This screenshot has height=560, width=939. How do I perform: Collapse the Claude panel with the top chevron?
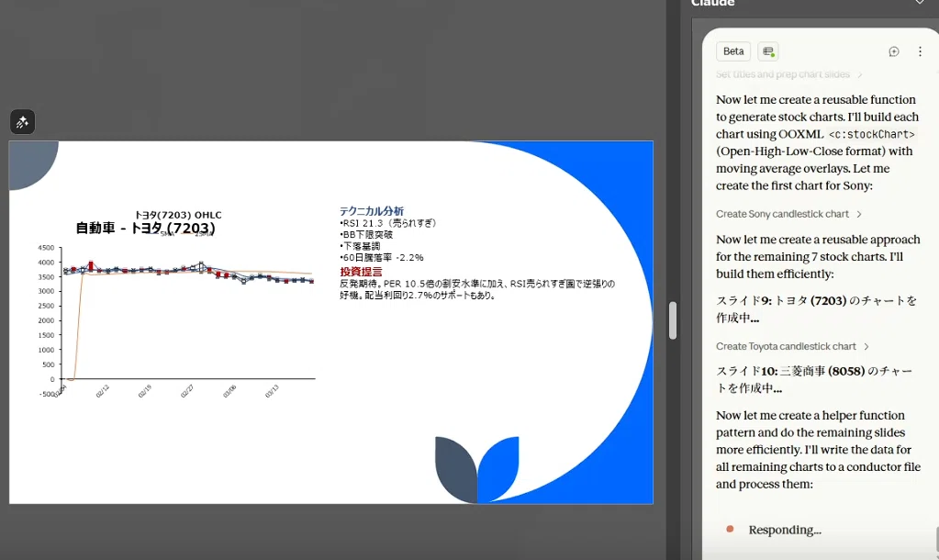pos(920,3)
